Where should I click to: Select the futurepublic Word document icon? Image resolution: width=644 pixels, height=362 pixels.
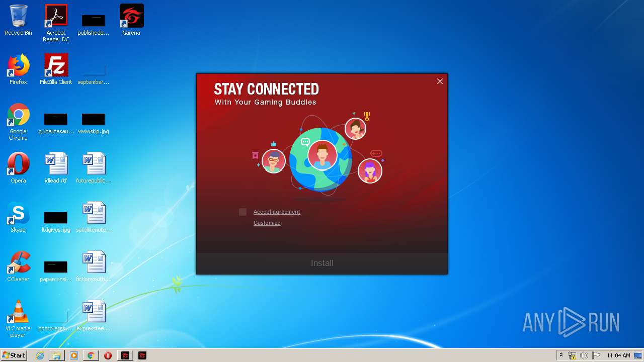pos(94,168)
